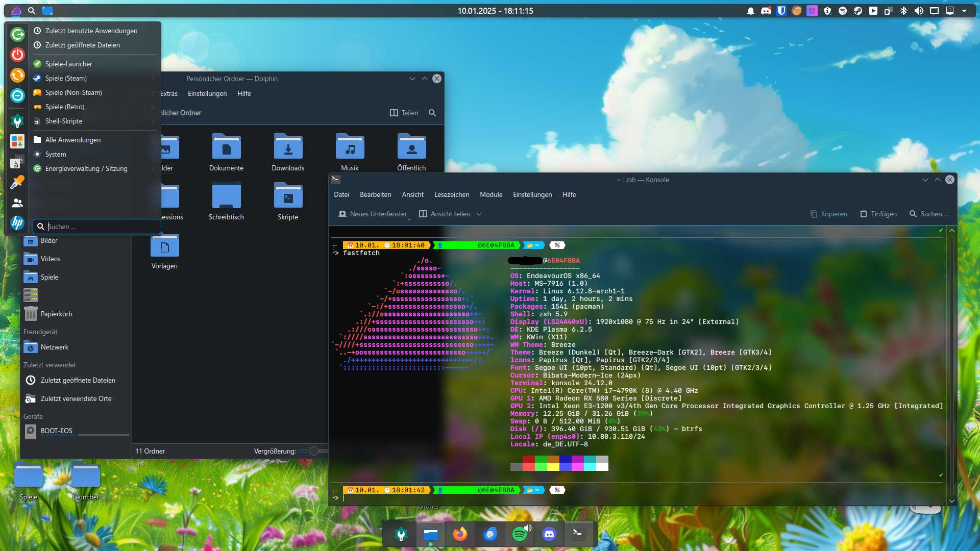Open the Einstellungen menu in Dolphin
980x551 pixels.
tap(207, 93)
